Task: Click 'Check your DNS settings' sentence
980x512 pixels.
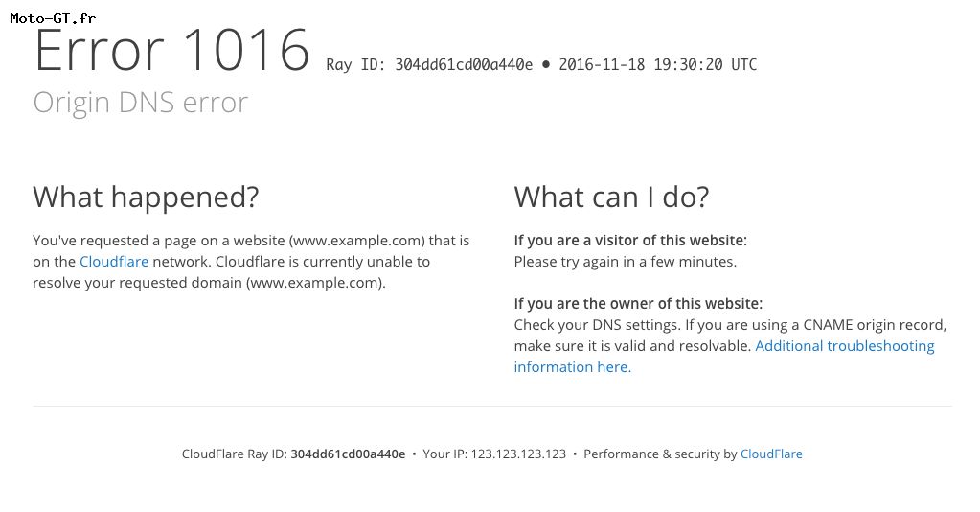Action: [598, 325]
